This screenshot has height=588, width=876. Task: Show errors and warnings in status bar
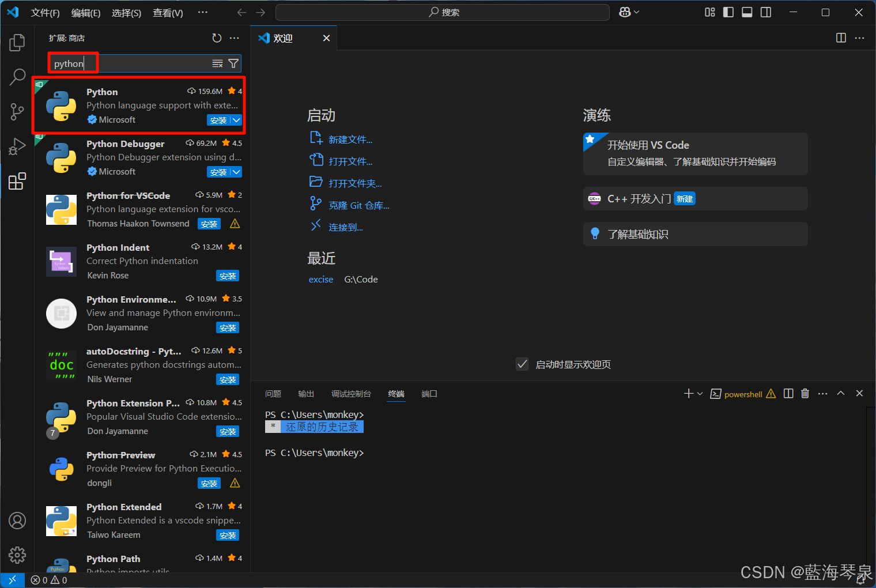(49, 580)
